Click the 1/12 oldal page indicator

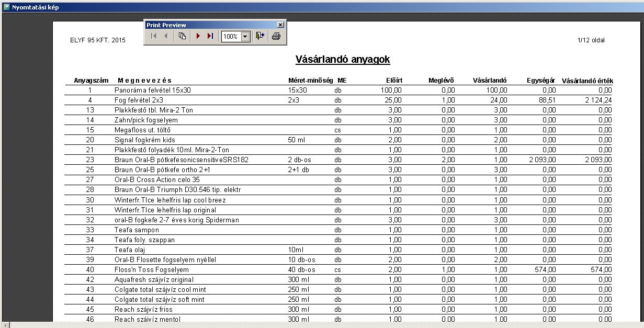[x=591, y=40]
